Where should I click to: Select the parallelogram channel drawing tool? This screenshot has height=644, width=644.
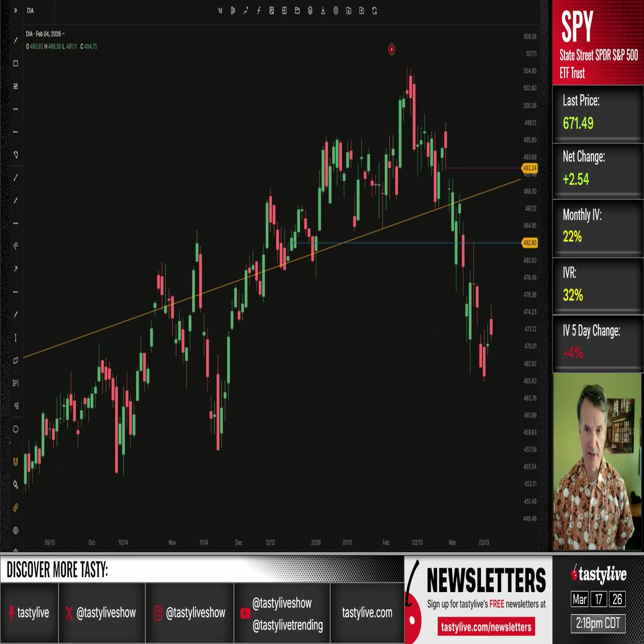(16, 361)
